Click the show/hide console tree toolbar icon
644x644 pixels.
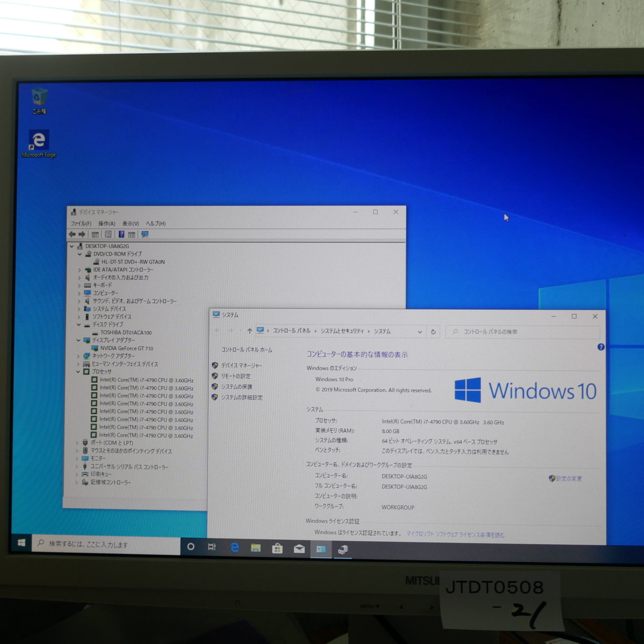[95, 235]
